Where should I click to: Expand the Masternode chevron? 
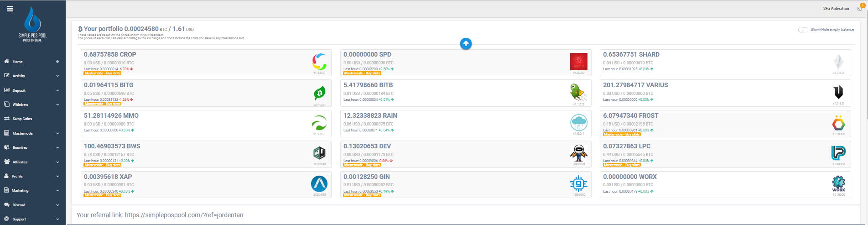pos(57,133)
